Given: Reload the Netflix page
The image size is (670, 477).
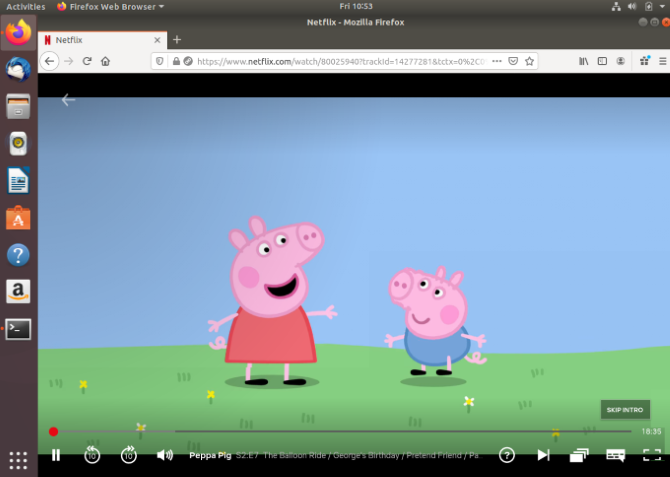Looking at the screenshot, I should 87,61.
